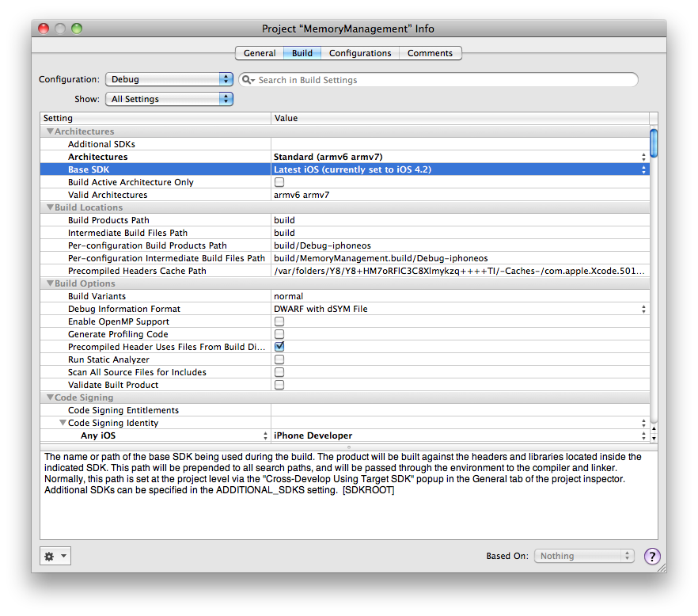
Task: Enable Run Static Analyzer checkbox
Action: 279,359
